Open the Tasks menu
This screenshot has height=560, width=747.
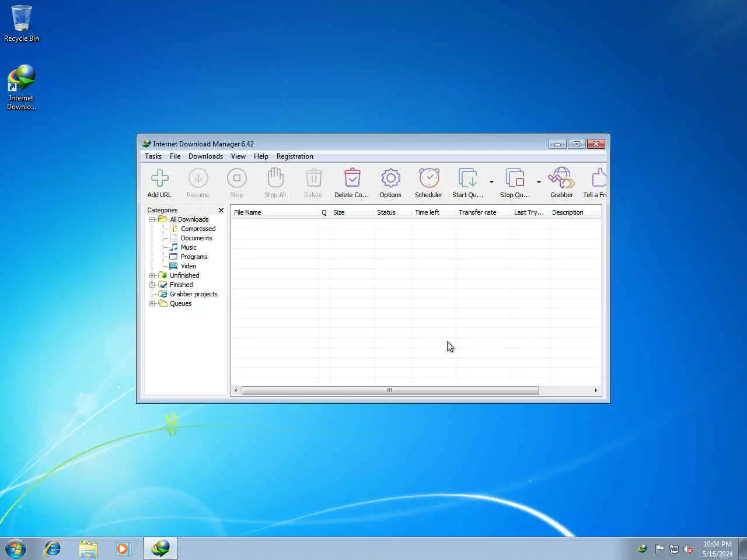tap(153, 156)
